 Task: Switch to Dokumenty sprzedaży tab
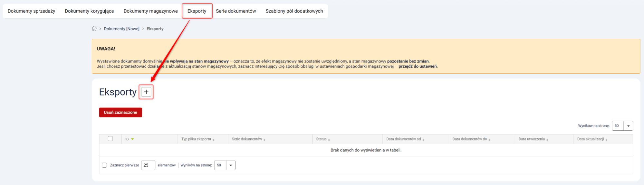pos(31,11)
